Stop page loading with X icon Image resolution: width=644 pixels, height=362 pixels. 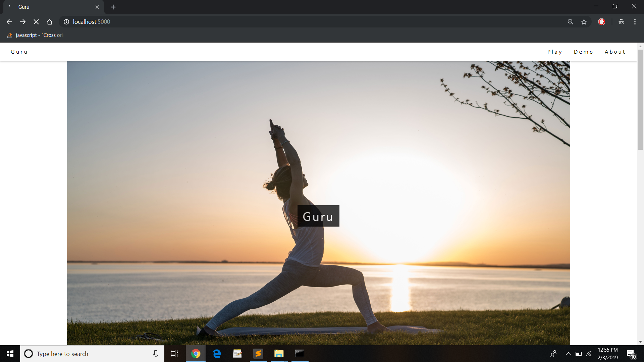[x=36, y=22]
